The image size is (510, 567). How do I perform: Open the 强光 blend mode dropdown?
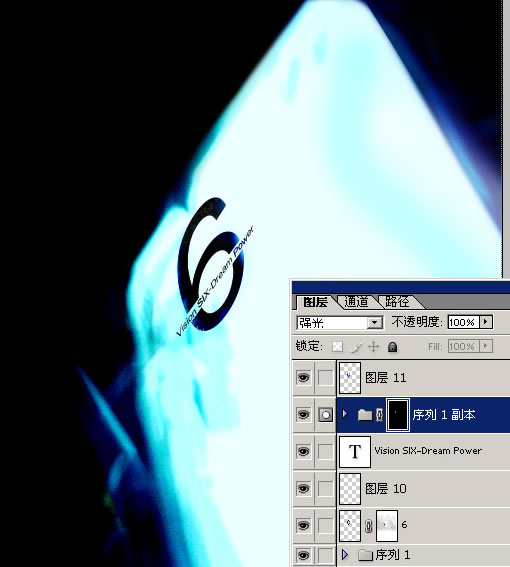(x=374, y=322)
